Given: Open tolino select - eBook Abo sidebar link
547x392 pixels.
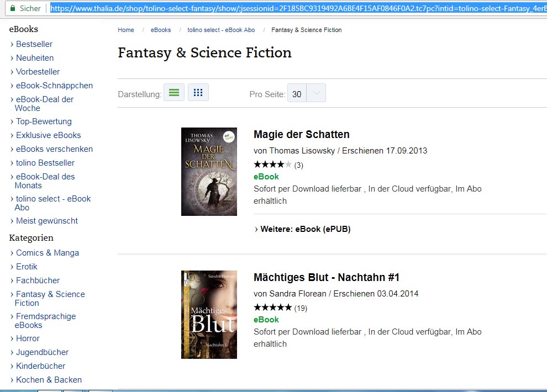Looking at the screenshot, I should tap(53, 203).
